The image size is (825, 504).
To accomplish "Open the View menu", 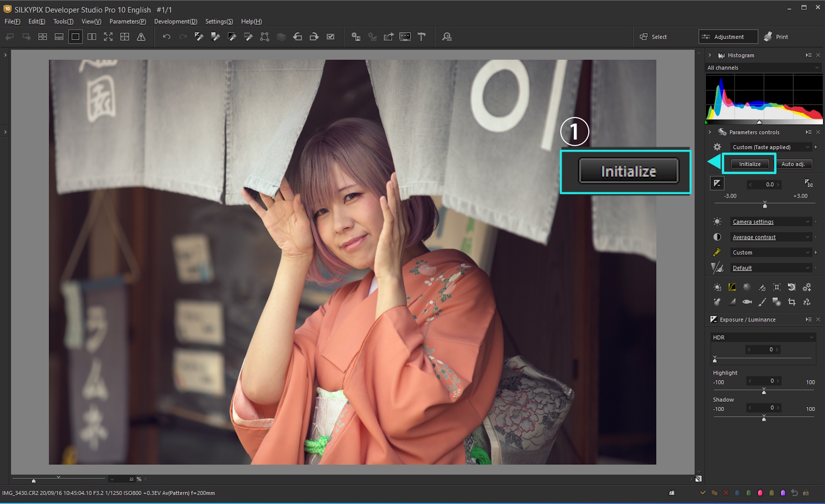I will (92, 21).
